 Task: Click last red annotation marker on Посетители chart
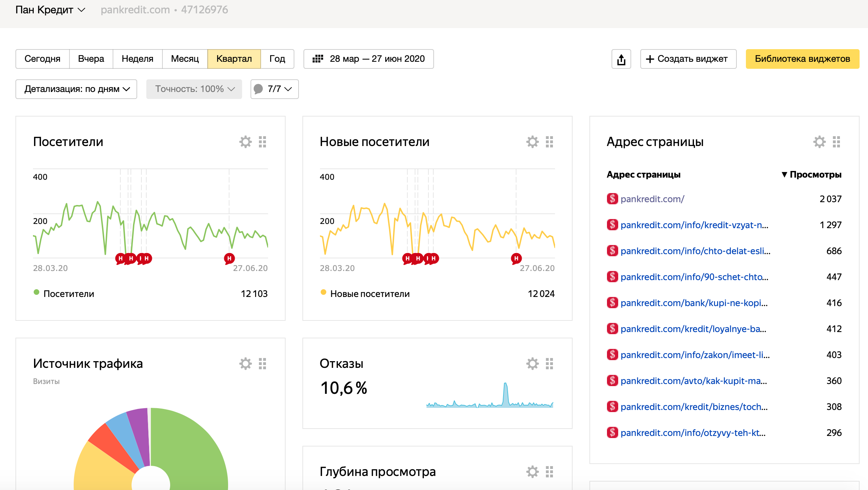[x=229, y=259]
